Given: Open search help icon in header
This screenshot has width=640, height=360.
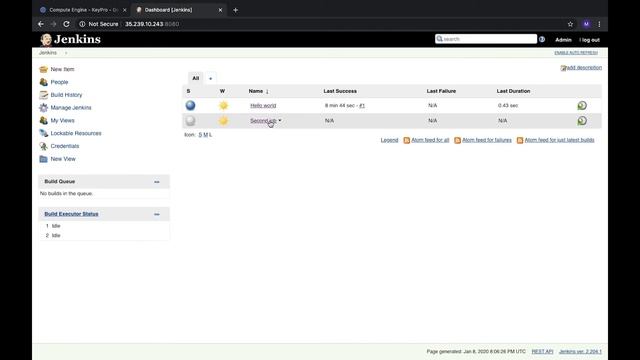Looking at the screenshot, I should (x=542, y=39).
